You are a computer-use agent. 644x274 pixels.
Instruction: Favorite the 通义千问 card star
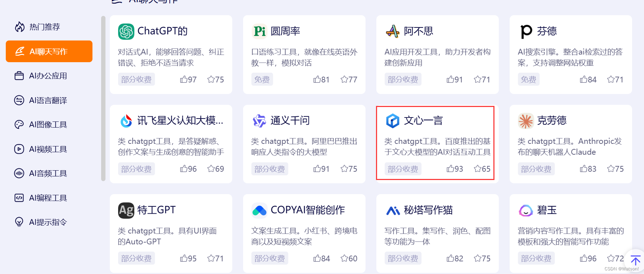click(x=349, y=169)
